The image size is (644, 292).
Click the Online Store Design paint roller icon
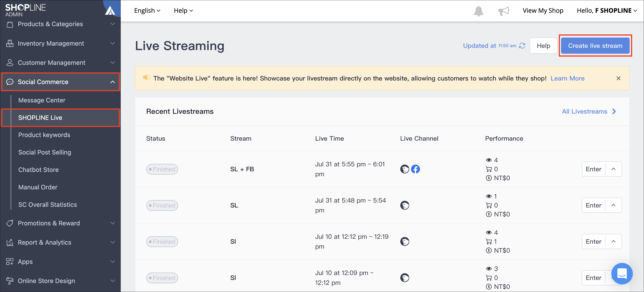(10, 281)
